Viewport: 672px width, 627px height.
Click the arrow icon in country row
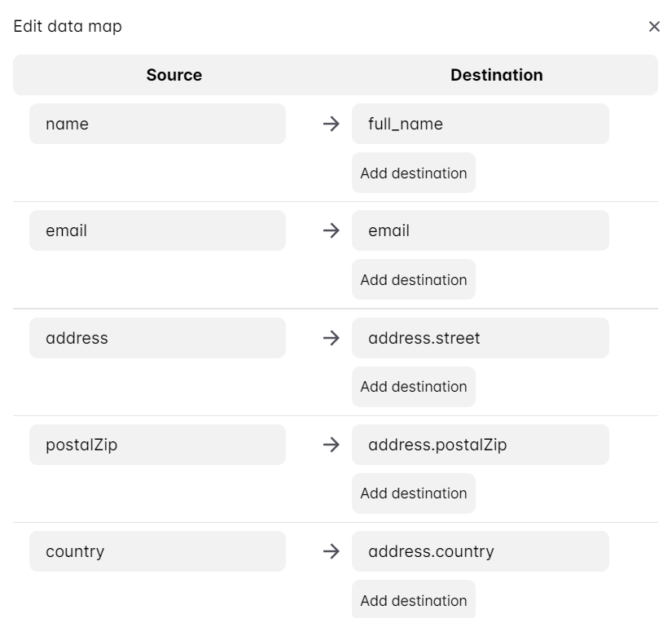[331, 551]
